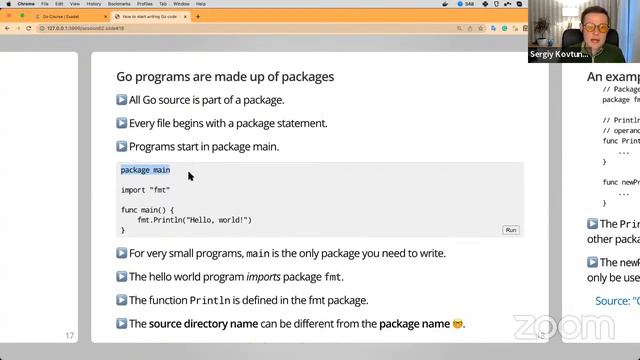
Task: Open the Apple menu
Action: click(x=9, y=4)
